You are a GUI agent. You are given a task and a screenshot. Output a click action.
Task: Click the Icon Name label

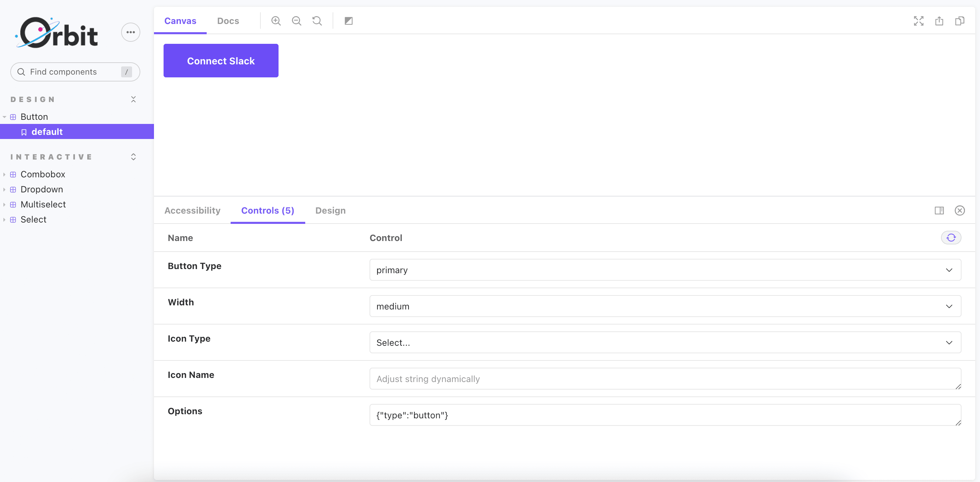click(191, 375)
